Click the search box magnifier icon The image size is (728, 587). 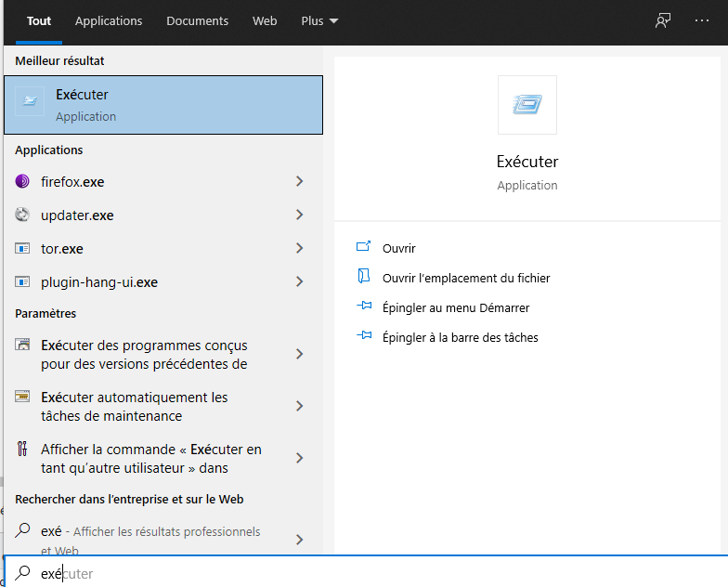pos(22,572)
